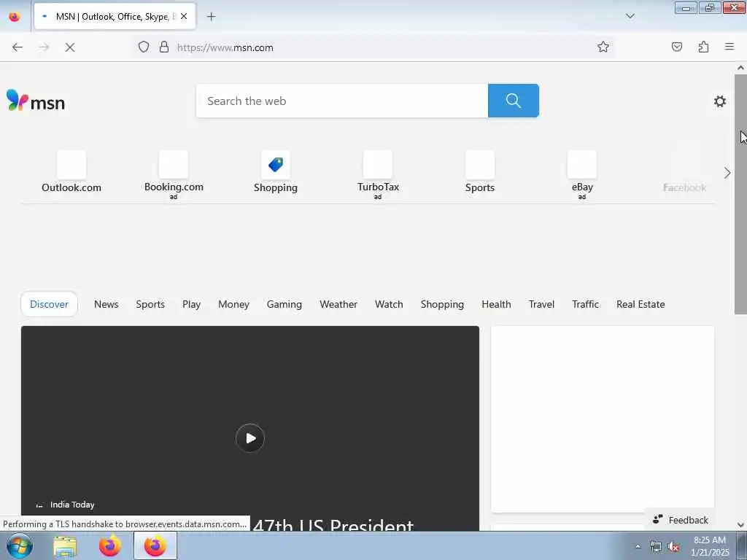Viewport: 747px width, 560px height.
Task: Expand the list all tabs chevron
Action: pos(630,16)
